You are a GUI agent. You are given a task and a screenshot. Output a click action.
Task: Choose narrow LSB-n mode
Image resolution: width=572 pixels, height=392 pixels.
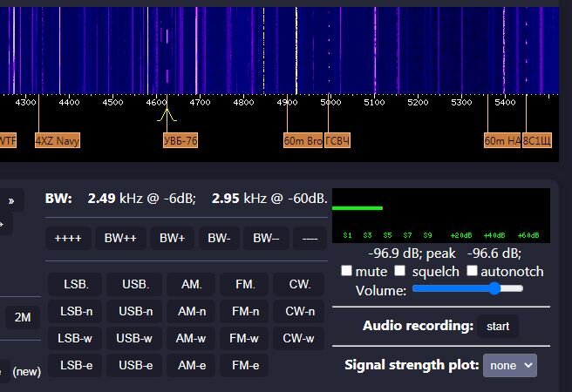(75, 312)
